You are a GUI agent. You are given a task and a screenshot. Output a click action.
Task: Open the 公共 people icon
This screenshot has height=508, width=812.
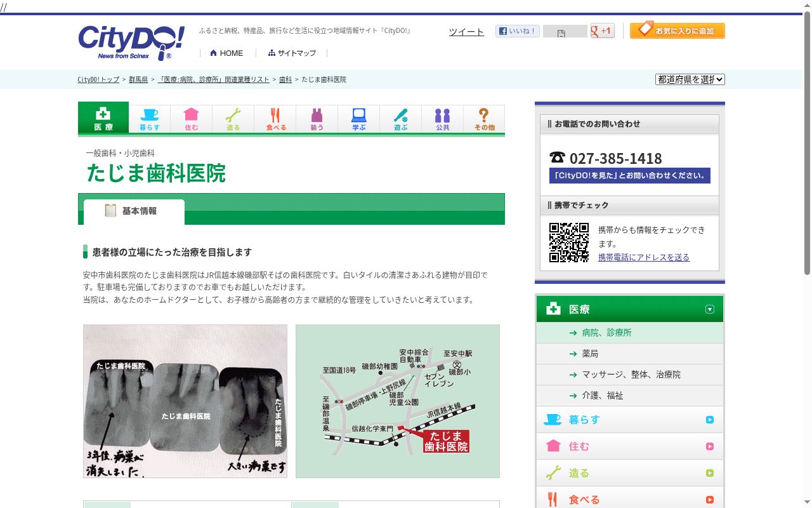[443, 119]
